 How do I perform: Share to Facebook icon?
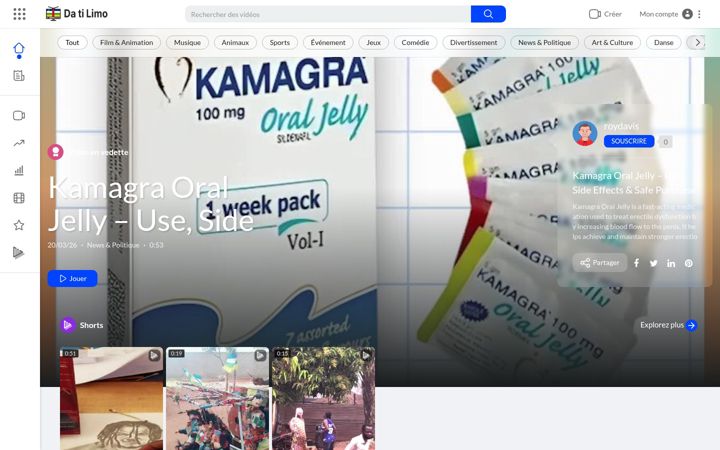tap(636, 263)
